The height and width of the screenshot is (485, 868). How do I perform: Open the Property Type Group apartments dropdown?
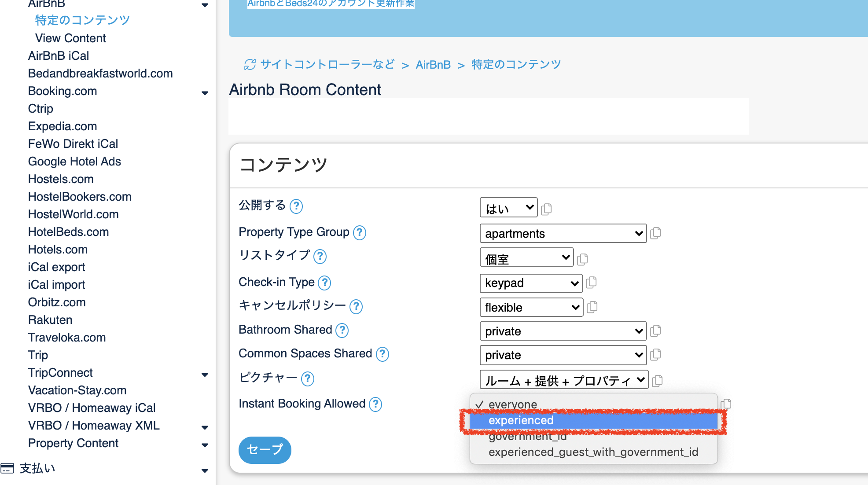tap(563, 233)
